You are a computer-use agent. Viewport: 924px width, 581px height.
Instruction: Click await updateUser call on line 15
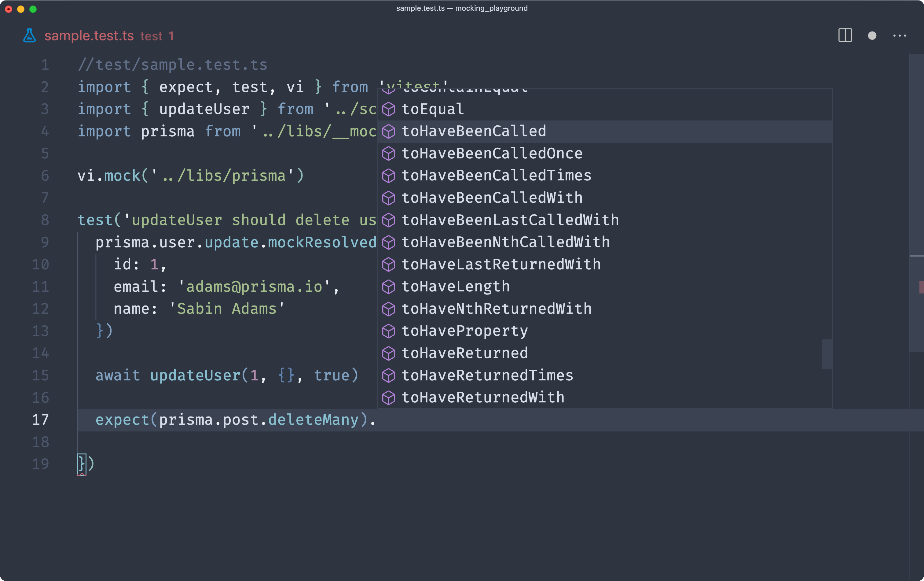tap(227, 376)
